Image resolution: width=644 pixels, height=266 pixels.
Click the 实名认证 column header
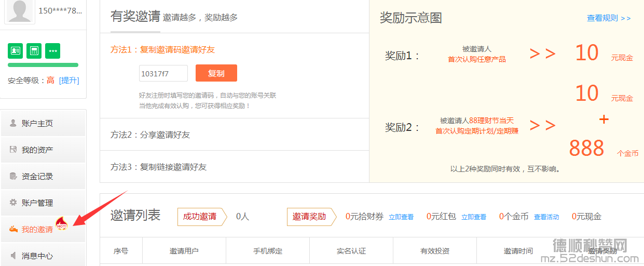pyautogui.click(x=351, y=251)
